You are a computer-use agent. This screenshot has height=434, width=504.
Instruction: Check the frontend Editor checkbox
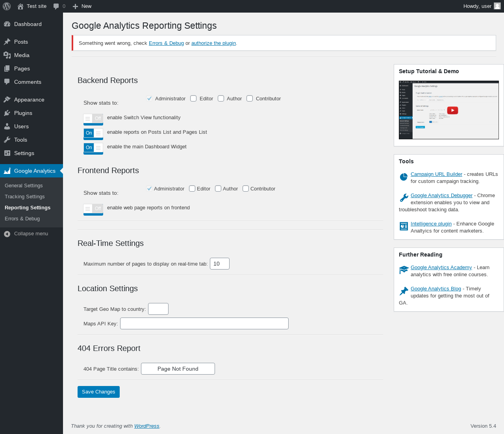(x=192, y=188)
